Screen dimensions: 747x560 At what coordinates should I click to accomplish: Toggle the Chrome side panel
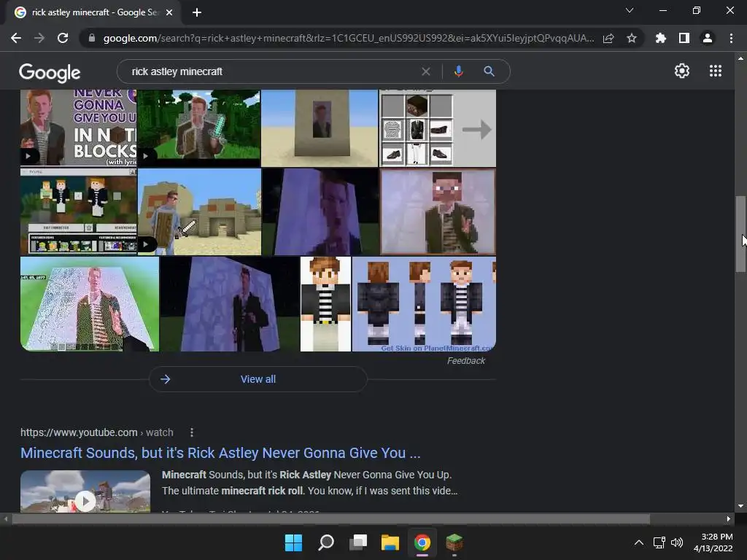pos(684,38)
